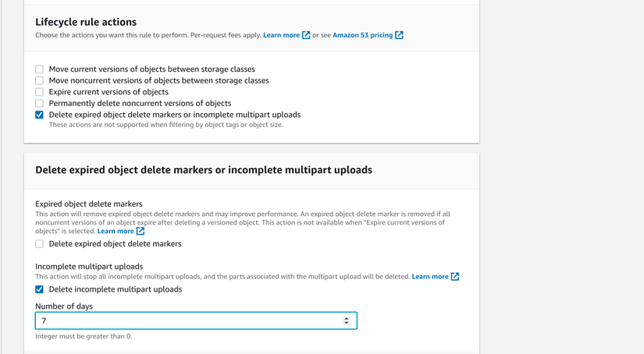Increase Number of days with up arrow
644x354 pixels.
click(347, 318)
